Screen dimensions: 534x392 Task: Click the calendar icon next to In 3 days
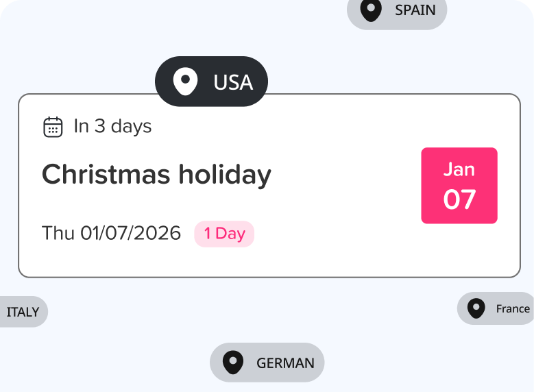point(53,127)
